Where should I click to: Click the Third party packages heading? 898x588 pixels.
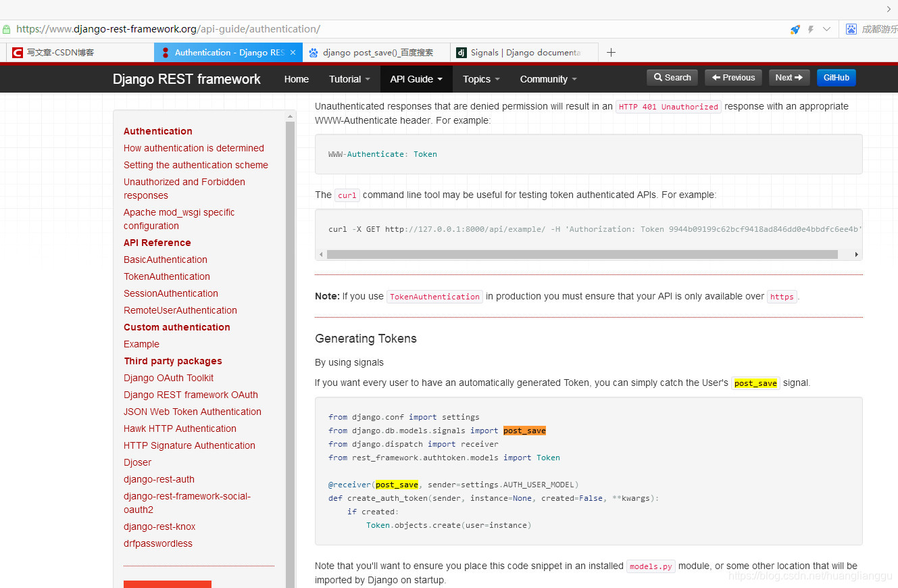[x=173, y=361]
